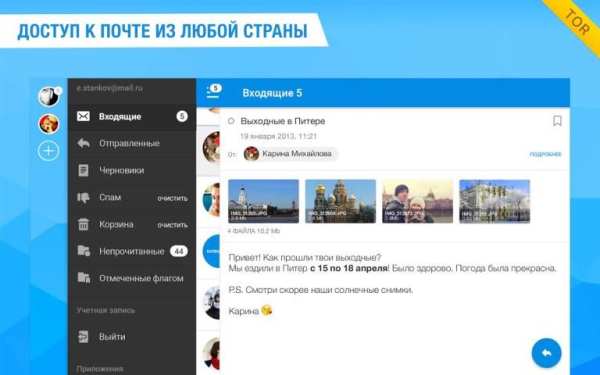Click the line P.S. Смотри скорее наши солнечные снимки

point(321,290)
